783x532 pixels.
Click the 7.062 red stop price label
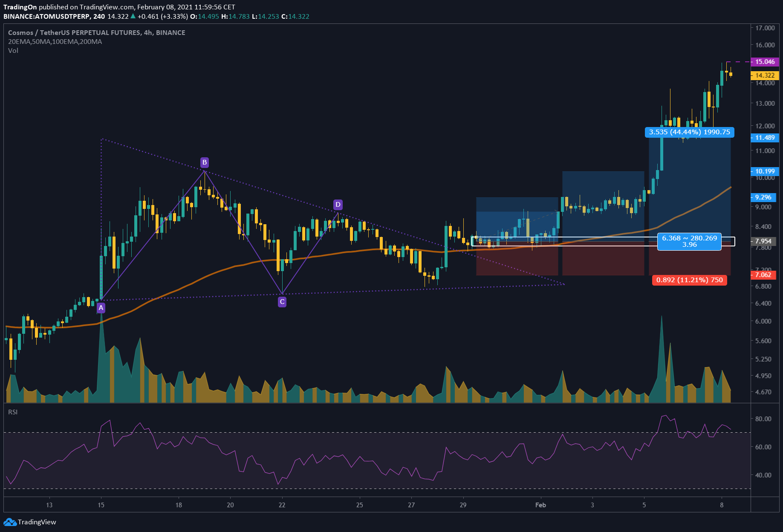(x=763, y=275)
